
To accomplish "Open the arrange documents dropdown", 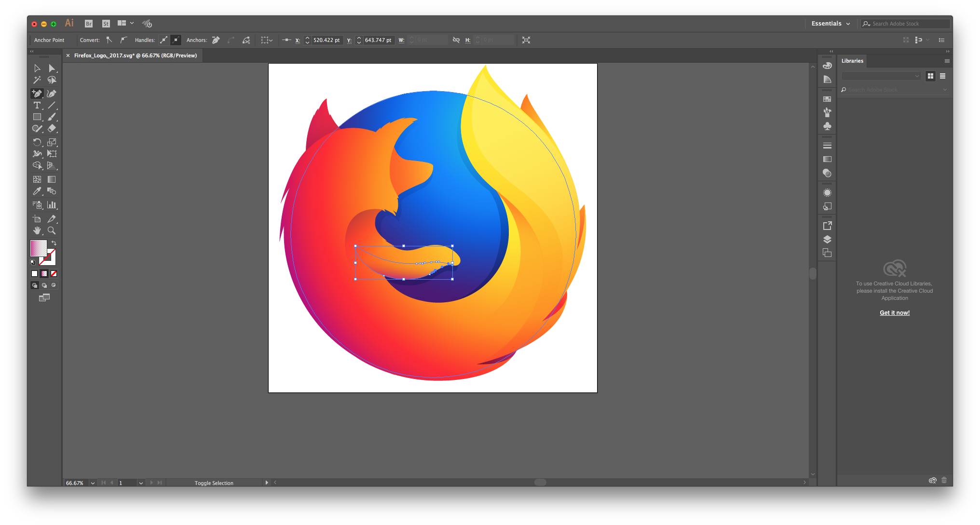I will tap(125, 23).
